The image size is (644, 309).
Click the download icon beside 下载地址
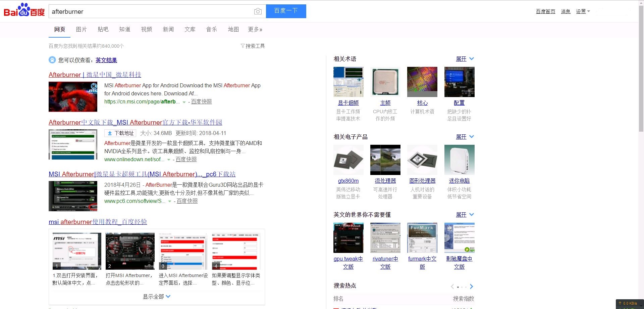pos(110,133)
